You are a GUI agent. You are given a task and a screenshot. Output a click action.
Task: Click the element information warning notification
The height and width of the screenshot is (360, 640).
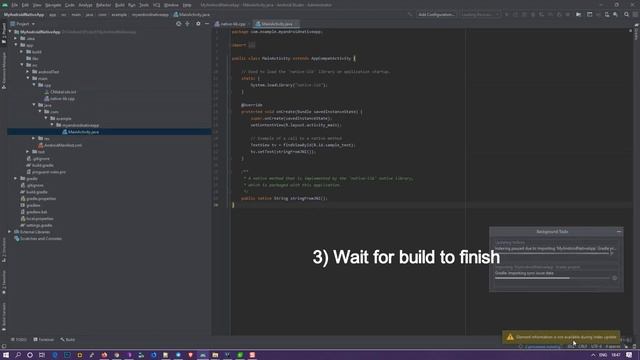point(561,337)
